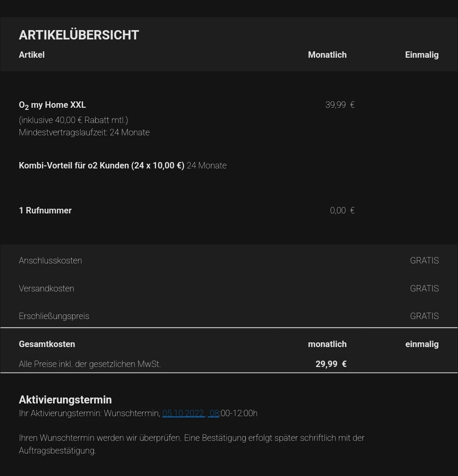Click the 0,00 € Rufnummer price
Screen dimensions: 458x476
(342, 210)
